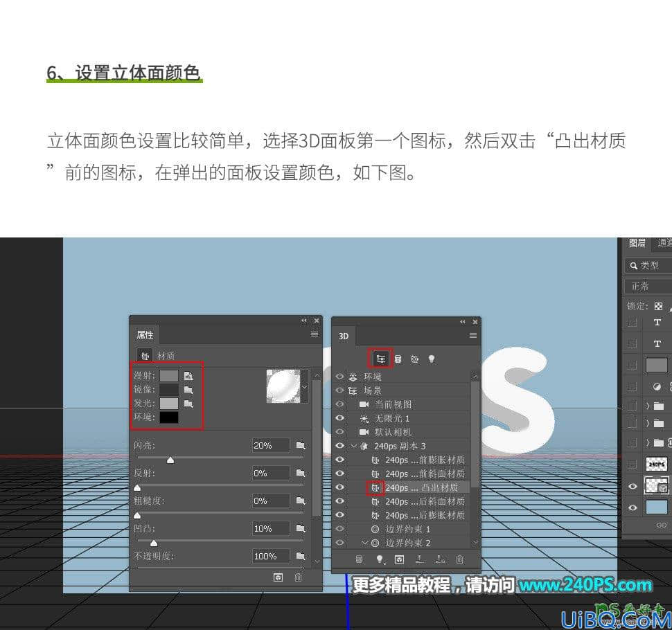
Task: Switch to the 图层 tab
Action: pyautogui.click(x=637, y=243)
